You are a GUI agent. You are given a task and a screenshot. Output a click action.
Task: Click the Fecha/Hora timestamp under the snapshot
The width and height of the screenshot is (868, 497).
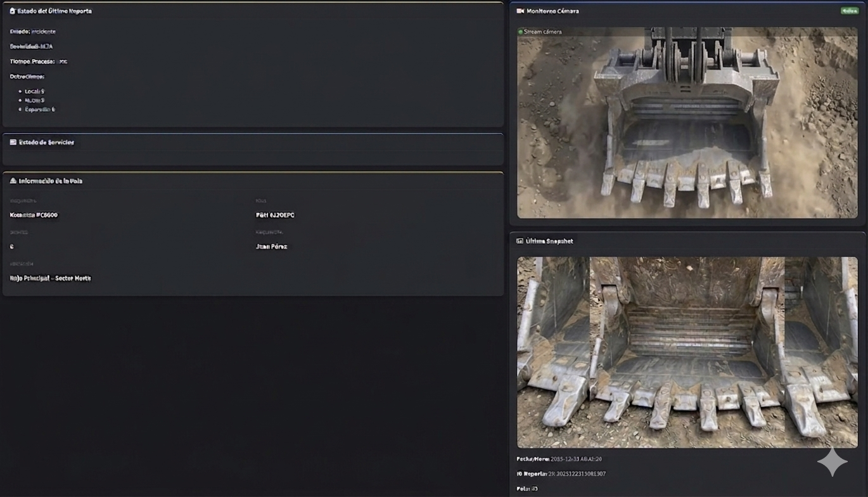coord(576,459)
